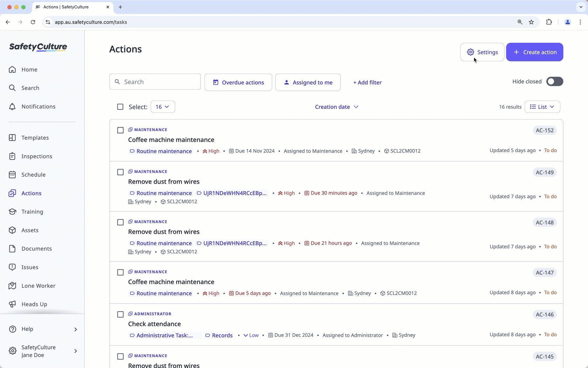The image size is (588, 368).
Task: Click the Due 30 minutes ago date
Action: pos(331,193)
